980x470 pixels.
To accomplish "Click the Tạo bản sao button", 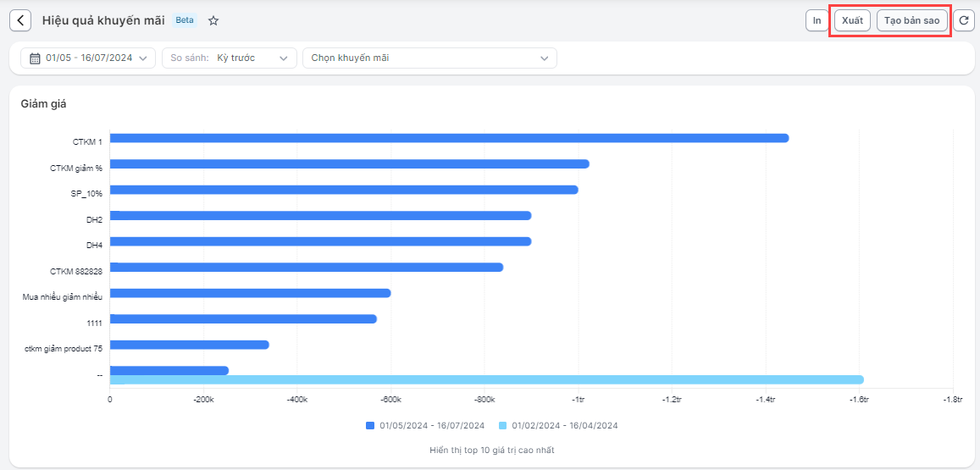I will click(912, 20).
